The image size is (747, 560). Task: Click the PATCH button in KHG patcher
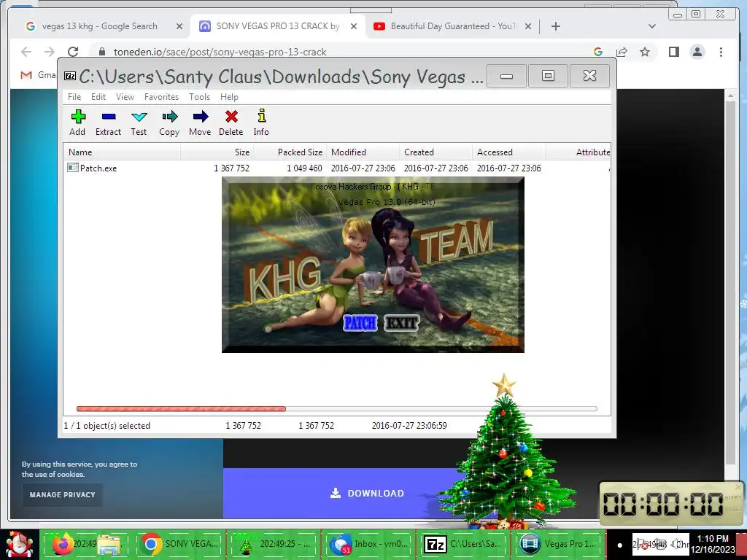click(x=360, y=323)
